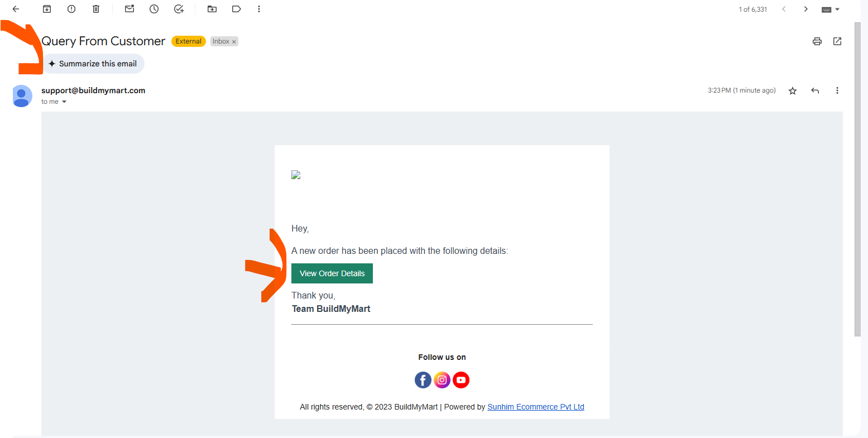Click the Summarize this email button
The width and height of the screenshot is (868, 438).
(93, 64)
